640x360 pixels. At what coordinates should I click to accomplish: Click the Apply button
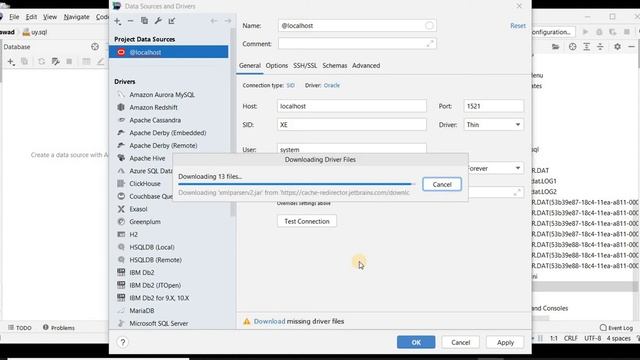pos(505,342)
